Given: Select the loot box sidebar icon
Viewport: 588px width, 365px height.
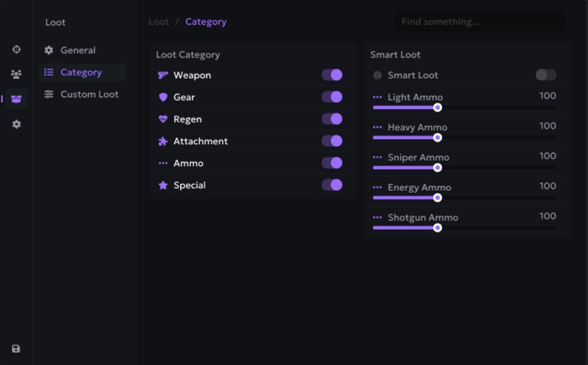Looking at the screenshot, I should click(16, 99).
